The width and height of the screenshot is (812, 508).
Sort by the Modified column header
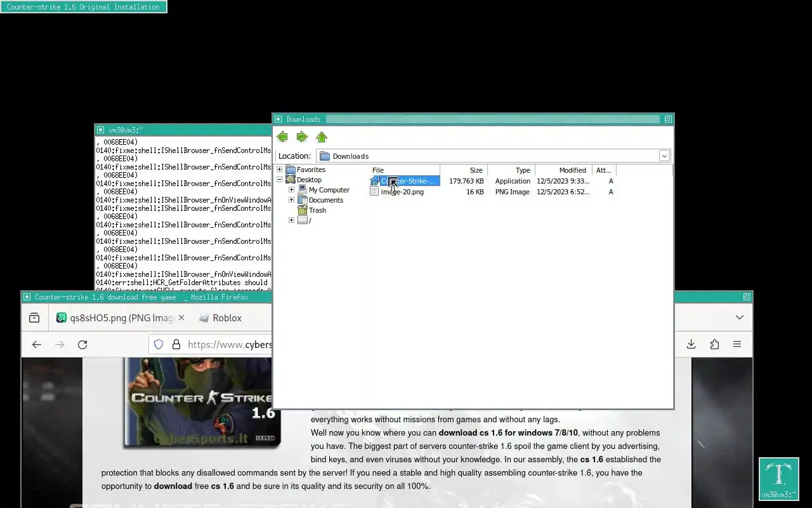[x=563, y=170]
